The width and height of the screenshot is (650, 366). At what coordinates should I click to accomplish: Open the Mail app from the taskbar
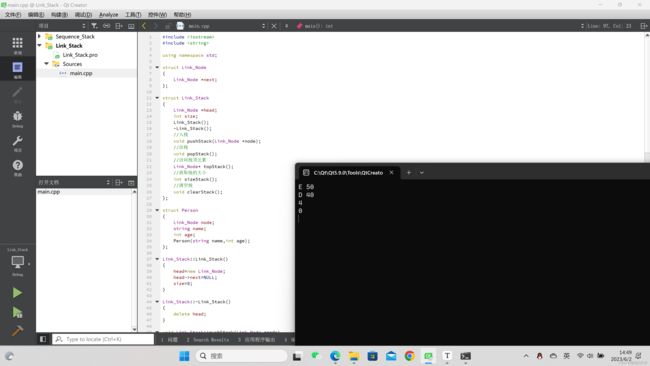pyautogui.click(x=391, y=356)
